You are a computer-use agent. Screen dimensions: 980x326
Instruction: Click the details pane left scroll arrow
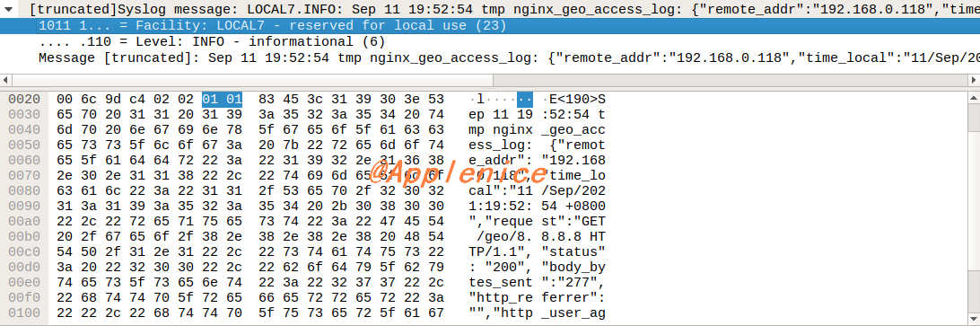(5, 80)
